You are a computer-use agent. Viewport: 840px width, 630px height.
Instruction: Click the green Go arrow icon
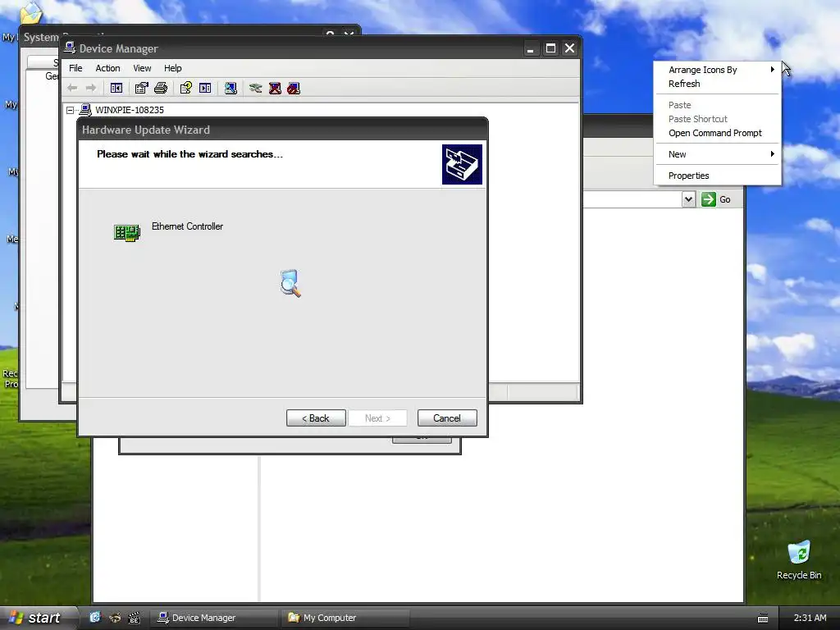coord(708,199)
